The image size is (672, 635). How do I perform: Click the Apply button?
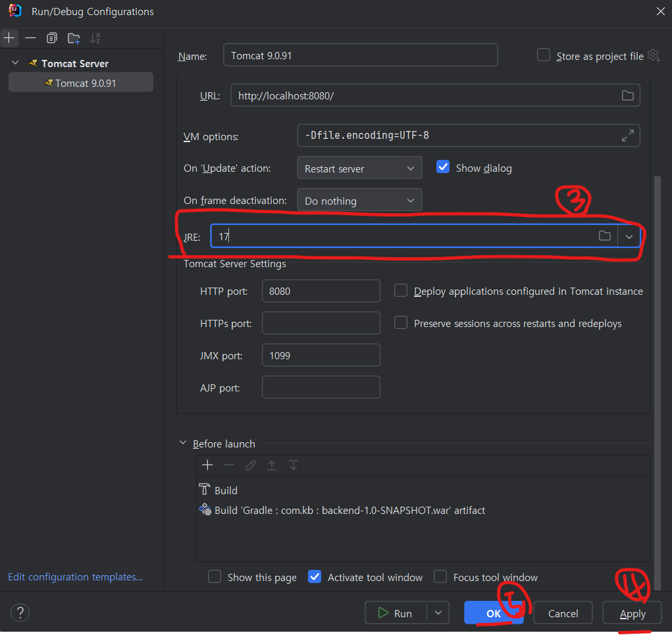coord(632,613)
